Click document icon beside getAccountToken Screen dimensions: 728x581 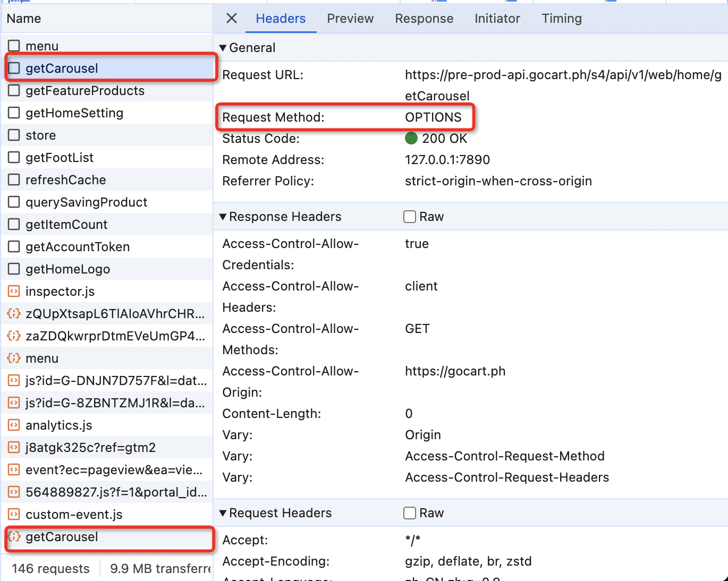14,247
